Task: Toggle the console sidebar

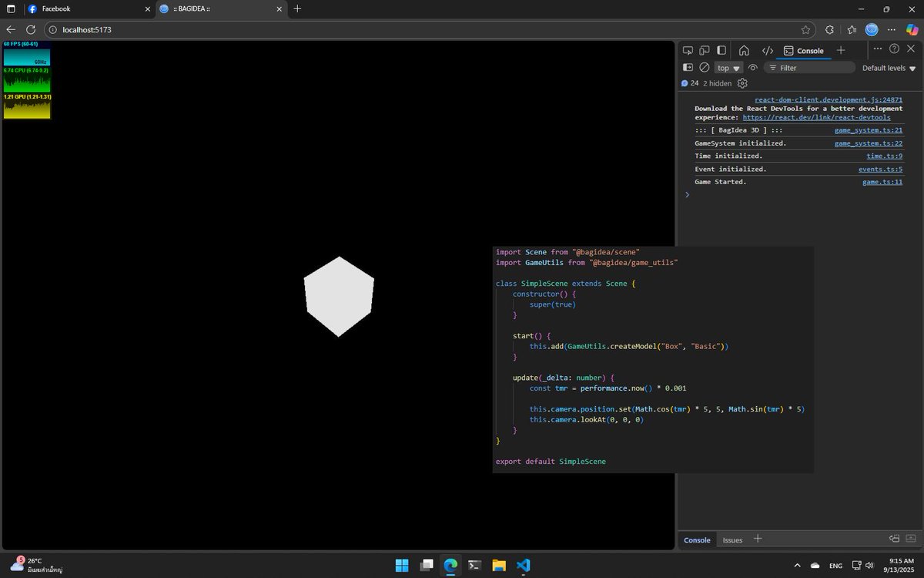Action: [688, 68]
